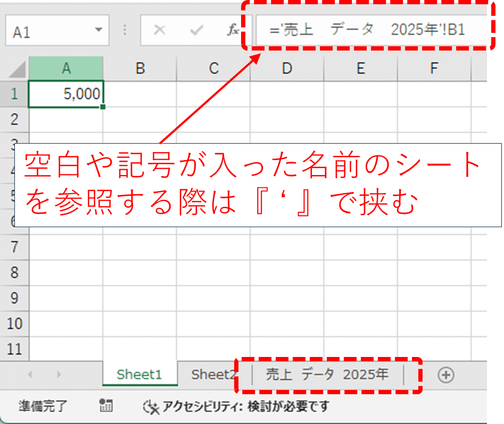The image size is (504, 424).
Task: Open the 売上 データ 2025年 sheet tab
Action: (x=327, y=375)
